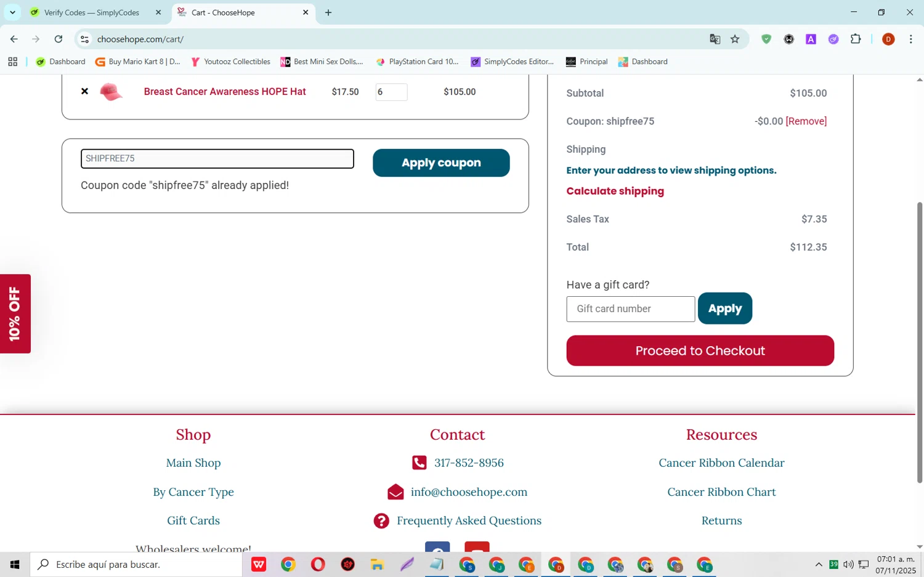Viewport: 924px width, 577px height.
Task: Go back to previous page
Action: coord(14,39)
